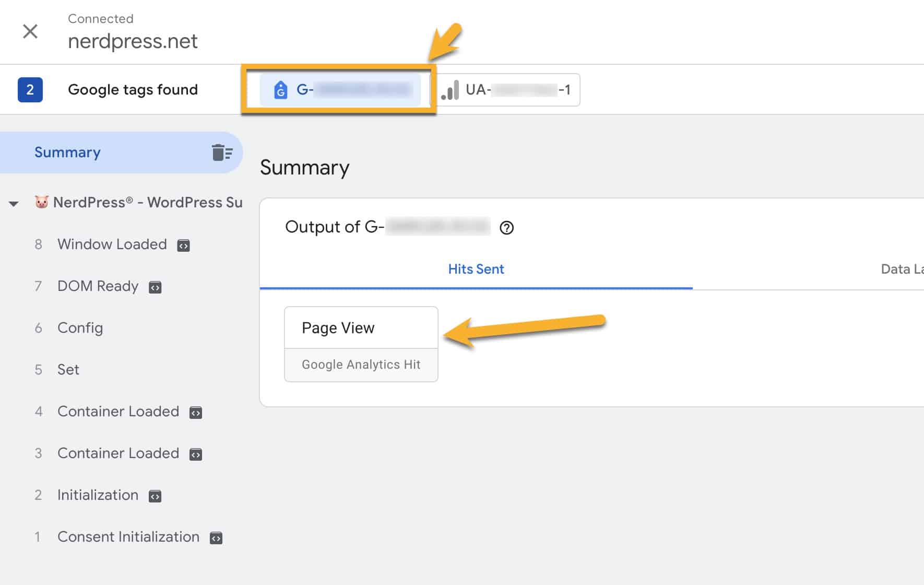This screenshot has height=585, width=924.
Task: Select event 3 Container Loaded
Action: [x=117, y=453]
